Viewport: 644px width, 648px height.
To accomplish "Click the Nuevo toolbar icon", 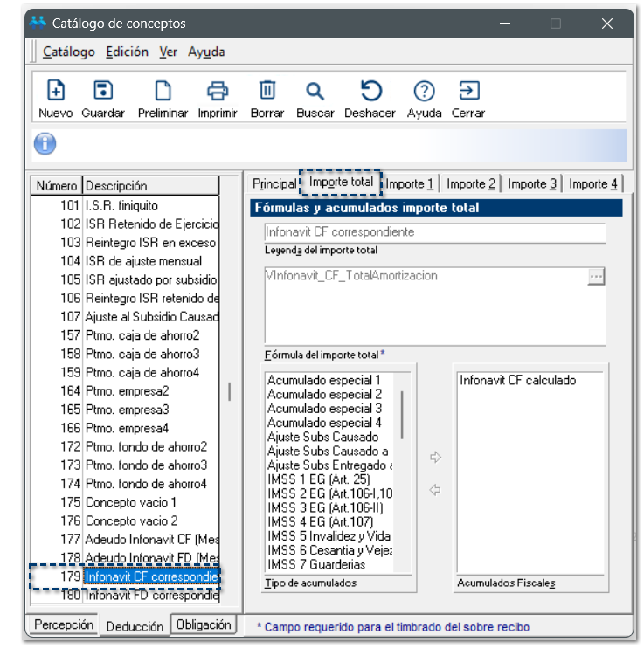I will pyautogui.click(x=55, y=91).
